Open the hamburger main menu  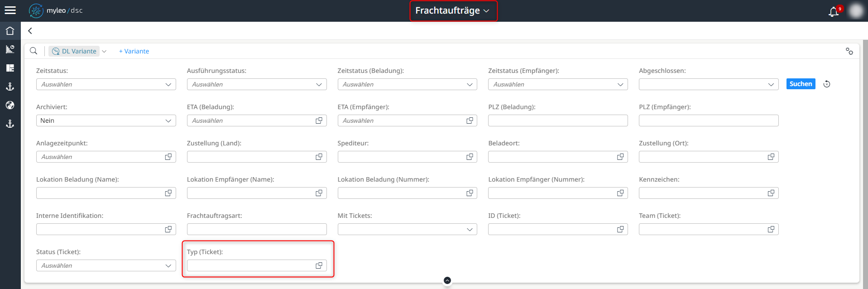tap(10, 10)
